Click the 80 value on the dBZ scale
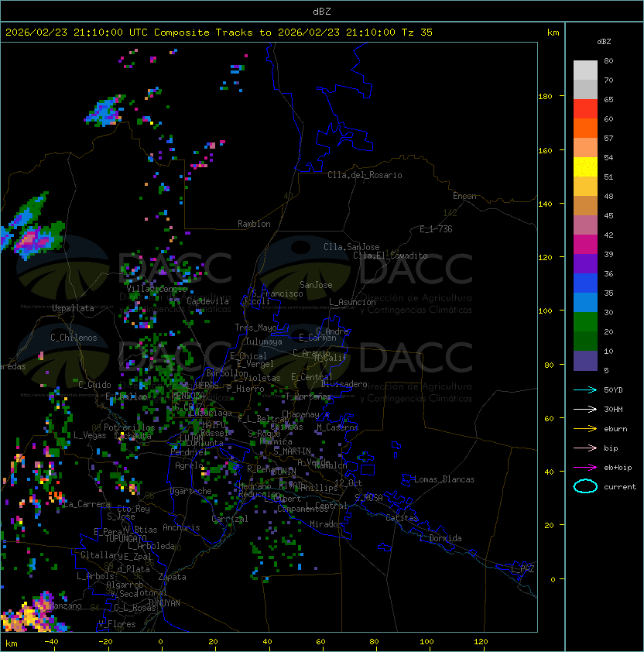This screenshot has height=652, width=644. [x=608, y=60]
